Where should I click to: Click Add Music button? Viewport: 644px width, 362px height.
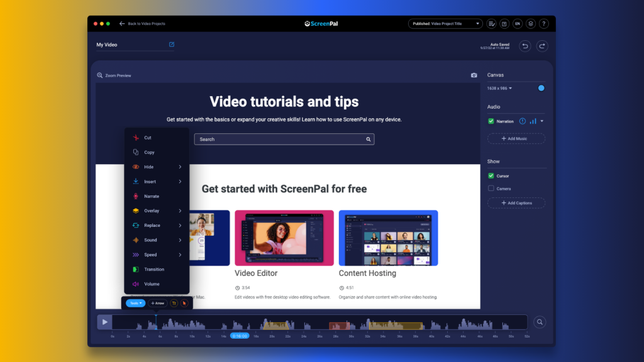click(x=516, y=139)
